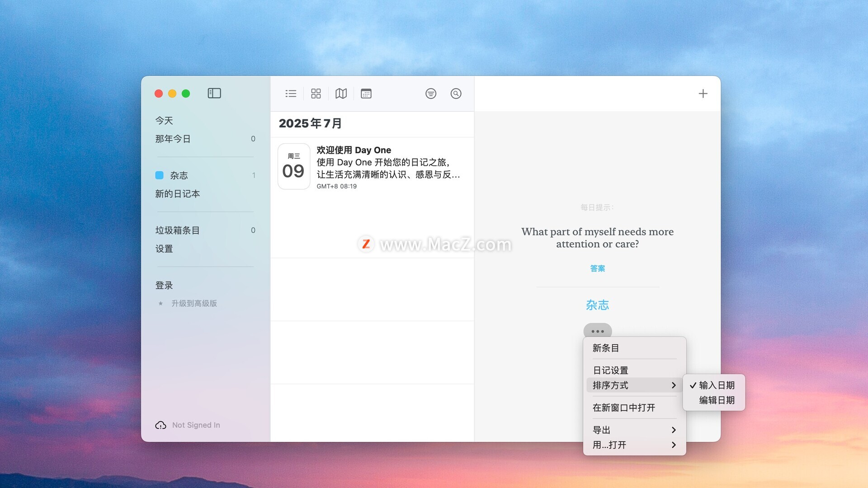Create new entry with plus icon
The width and height of the screenshot is (868, 488).
703,94
